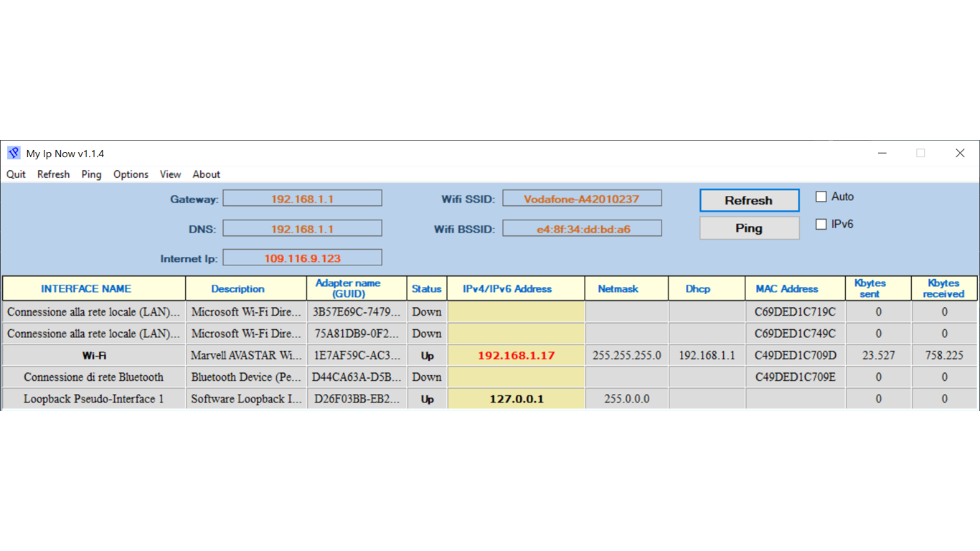The width and height of the screenshot is (980, 551).
Task: Open the About menu
Action: coord(206,174)
